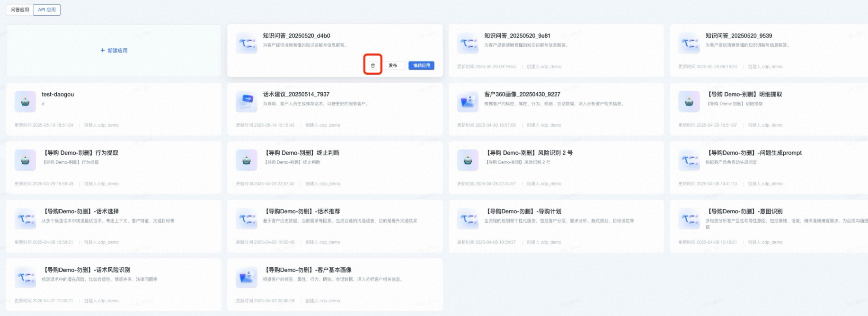Image resolution: width=868 pixels, height=316 pixels.
Task: Click the 【导购Demo-勿删】-导购计划 app icon
Action: 468,219
